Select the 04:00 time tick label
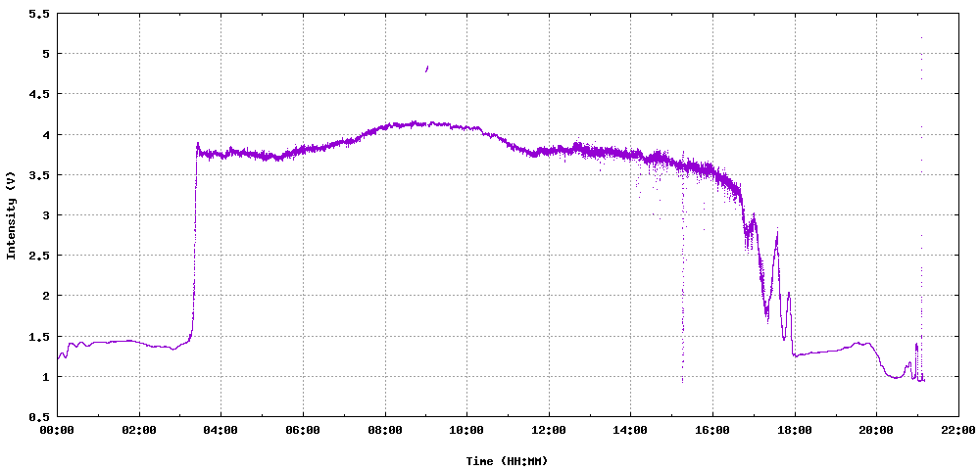The image size is (980, 470). [220, 430]
